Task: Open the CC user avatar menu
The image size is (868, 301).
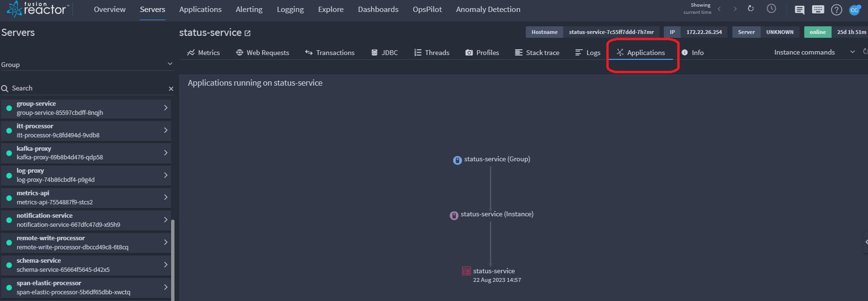Action: coord(855,10)
